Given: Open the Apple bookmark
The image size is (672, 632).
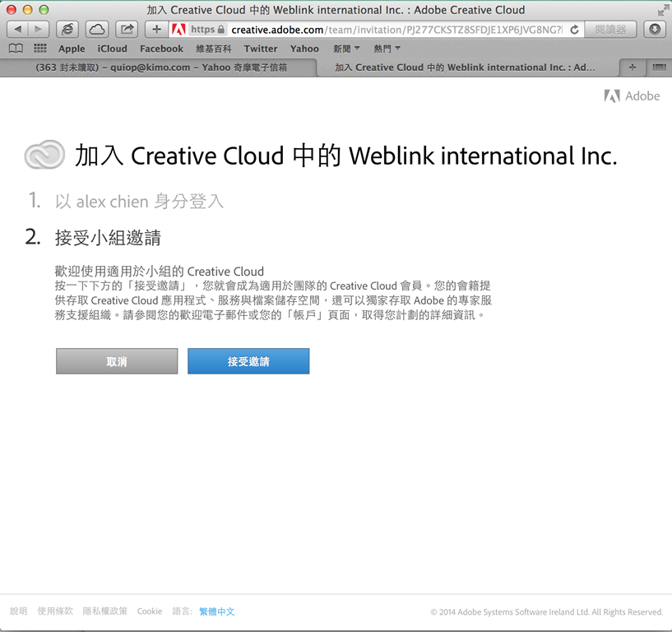Looking at the screenshot, I should (x=72, y=49).
